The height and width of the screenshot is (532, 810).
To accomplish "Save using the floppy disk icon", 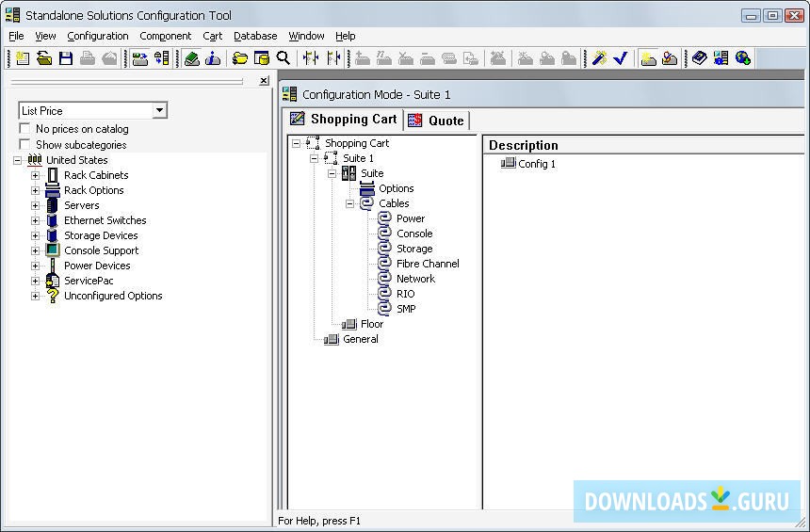I will (x=66, y=58).
